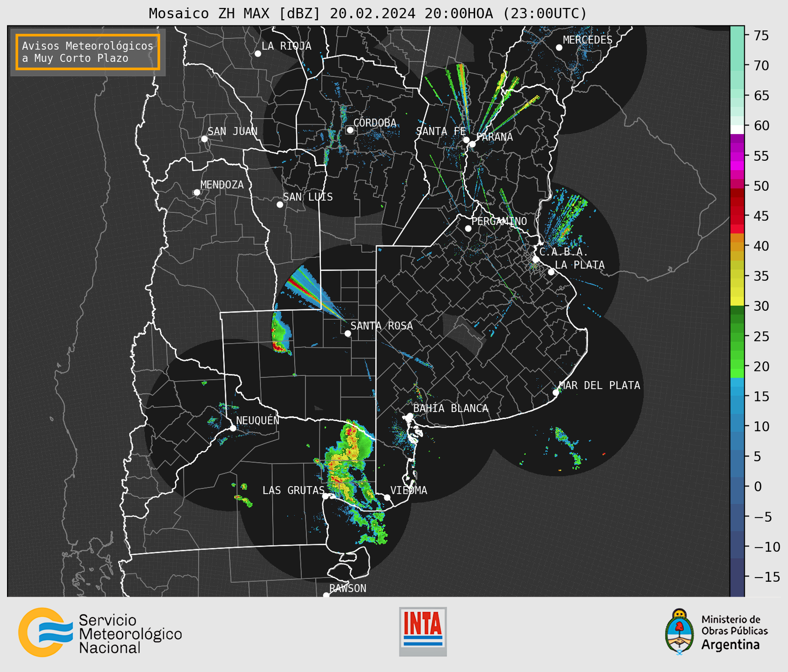Select the Mercedes city marker
The height and width of the screenshot is (672, 788).
(x=559, y=48)
